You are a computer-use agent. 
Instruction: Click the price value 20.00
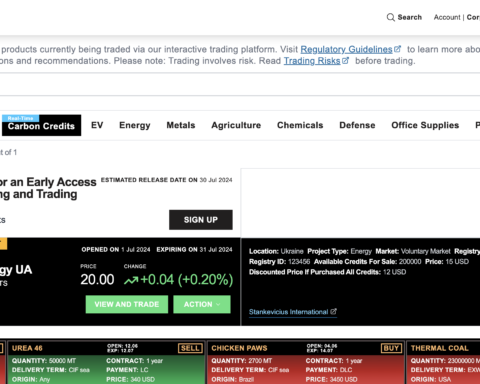(x=97, y=280)
